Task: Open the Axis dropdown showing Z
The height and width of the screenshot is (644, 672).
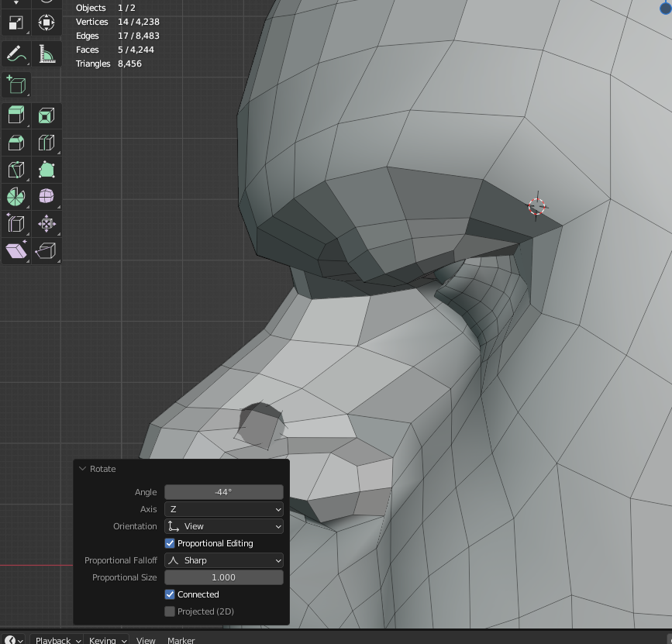Action: pos(223,509)
